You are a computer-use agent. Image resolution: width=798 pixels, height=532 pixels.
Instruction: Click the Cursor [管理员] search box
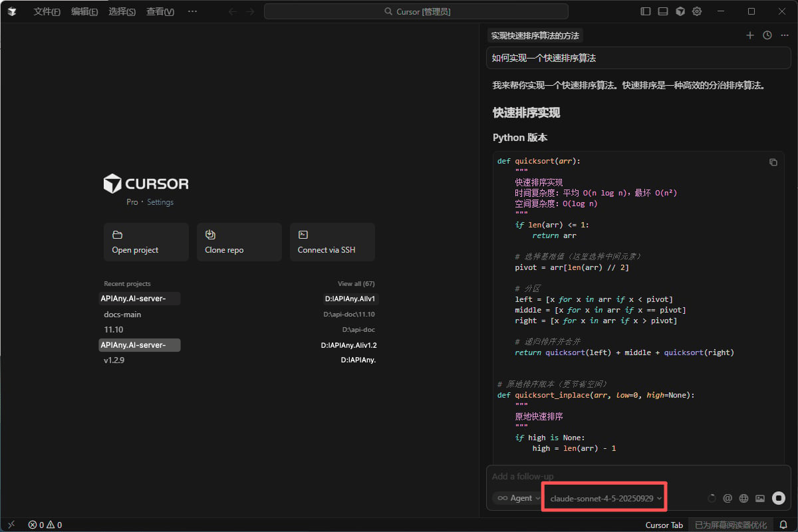pyautogui.click(x=416, y=11)
